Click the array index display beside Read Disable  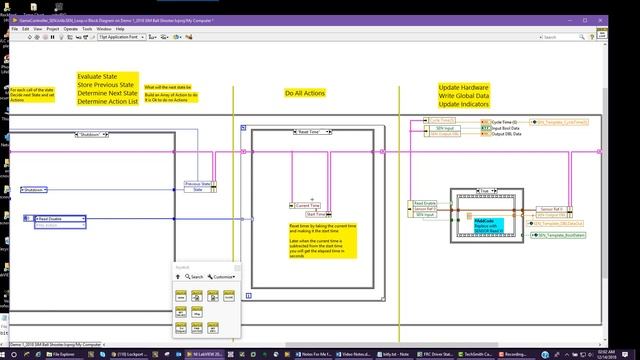(28, 218)
